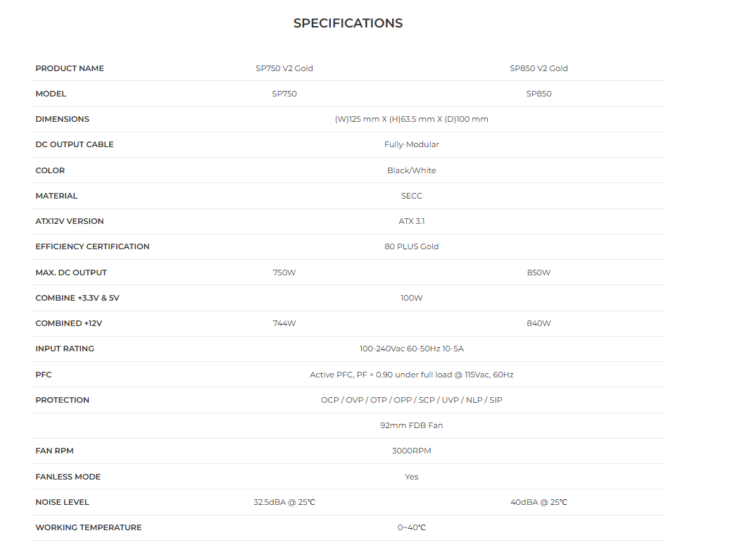Screen dimensions: 756x545
Task: Click the input rating value text
Action: point(411,349)
